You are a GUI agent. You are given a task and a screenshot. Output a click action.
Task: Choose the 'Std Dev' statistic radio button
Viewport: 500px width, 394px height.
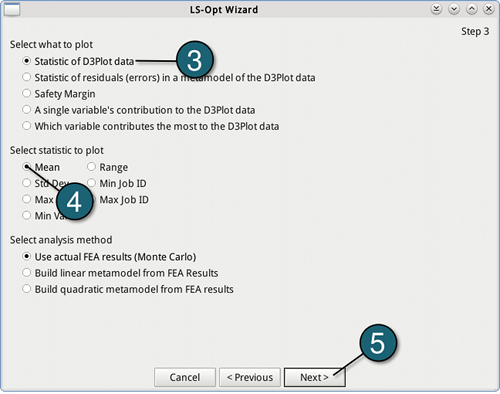[x=26, y=183]
